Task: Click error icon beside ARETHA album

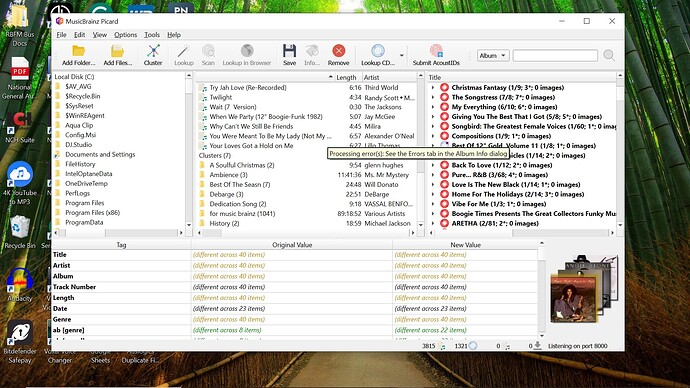Action: coord(444,223)
